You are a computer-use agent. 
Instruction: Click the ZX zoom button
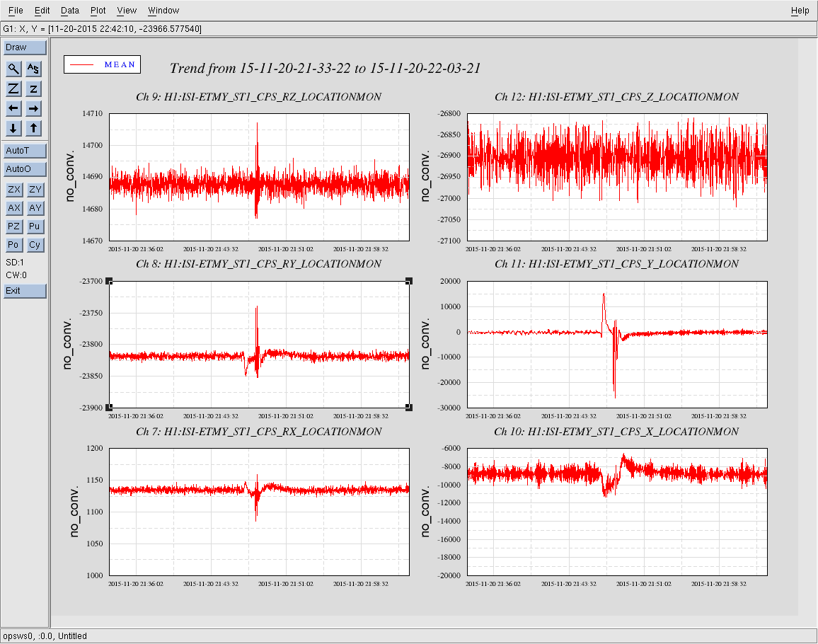[14, 190]
